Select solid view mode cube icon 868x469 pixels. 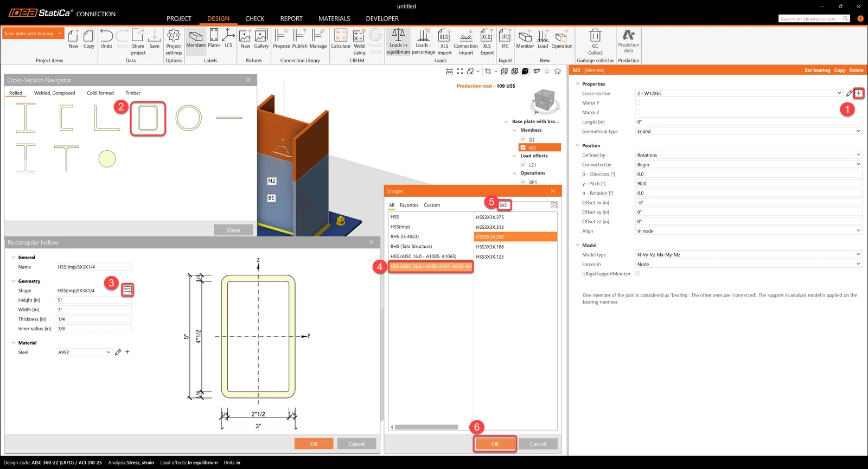coord(525,71)
